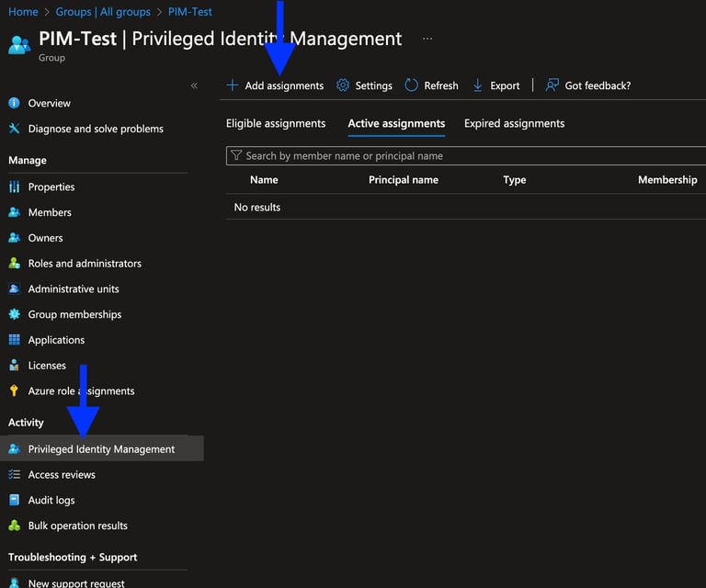Image resolution: width=706 pixels, height=588 pixels.
Task: Click the Diagnose and solve problems wrench icon
Action: 15,129
